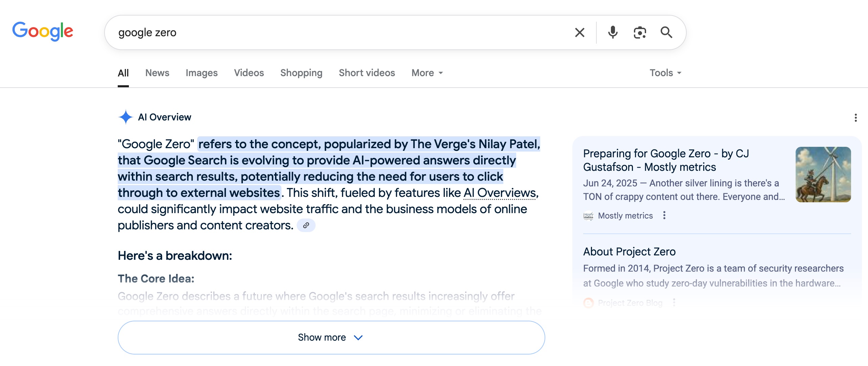Click the Project Zero Blog source name
The width and height of the screenshot is (868, 366).
[x=630, y=303]
